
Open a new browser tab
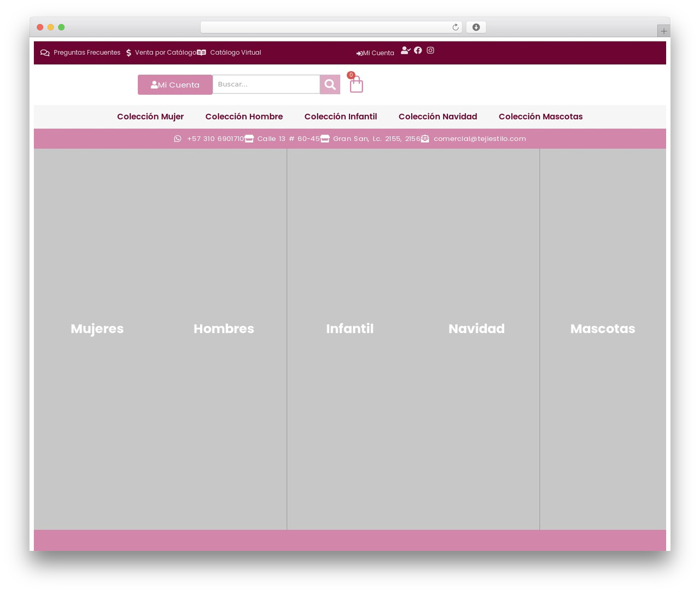[x=663, y=31]
